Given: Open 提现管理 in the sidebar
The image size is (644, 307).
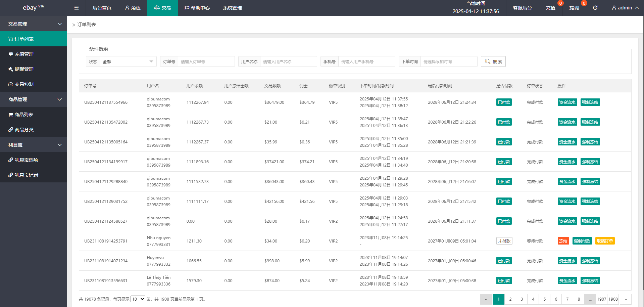Looking at the screenshot, I should (x=24, y=69).
